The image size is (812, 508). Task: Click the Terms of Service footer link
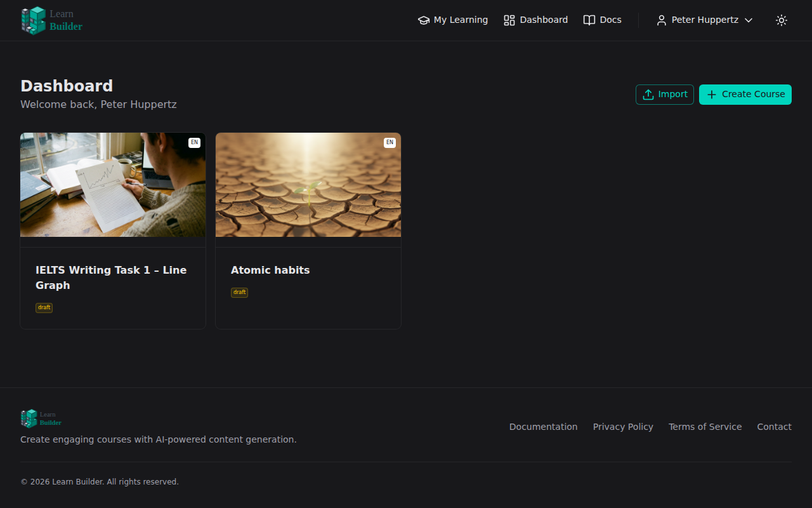705,426
